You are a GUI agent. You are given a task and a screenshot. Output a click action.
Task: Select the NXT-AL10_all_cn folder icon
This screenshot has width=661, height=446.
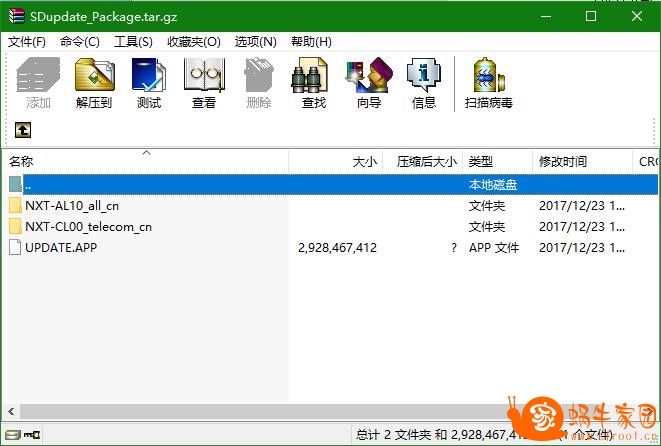click(x=15, y=205)
